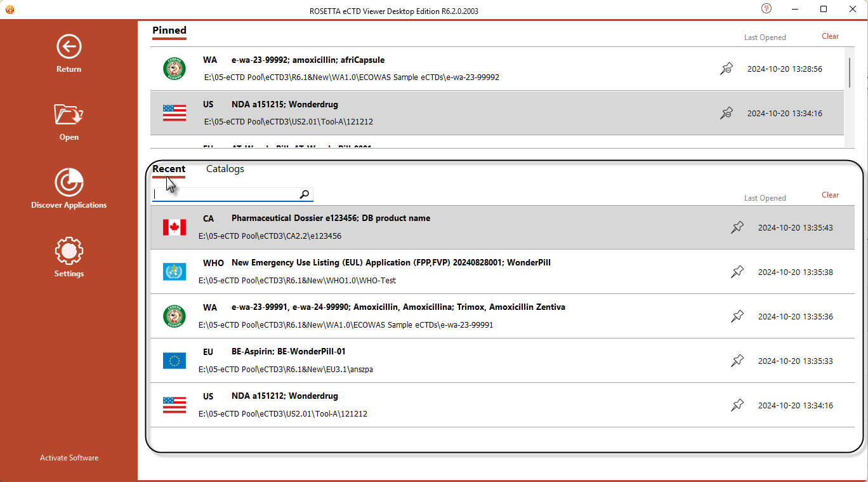Viewport: 868px width, 482px height.
Task: Open the Settings gear icon
Action: [69, 251]
